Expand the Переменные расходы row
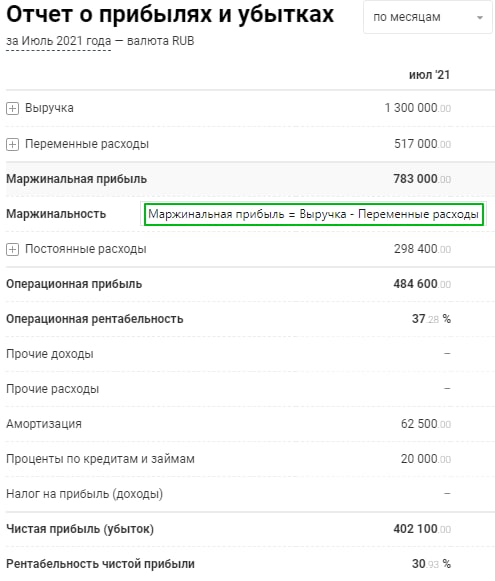Viewport: 495px width, 581px height. tap(12, 144)
